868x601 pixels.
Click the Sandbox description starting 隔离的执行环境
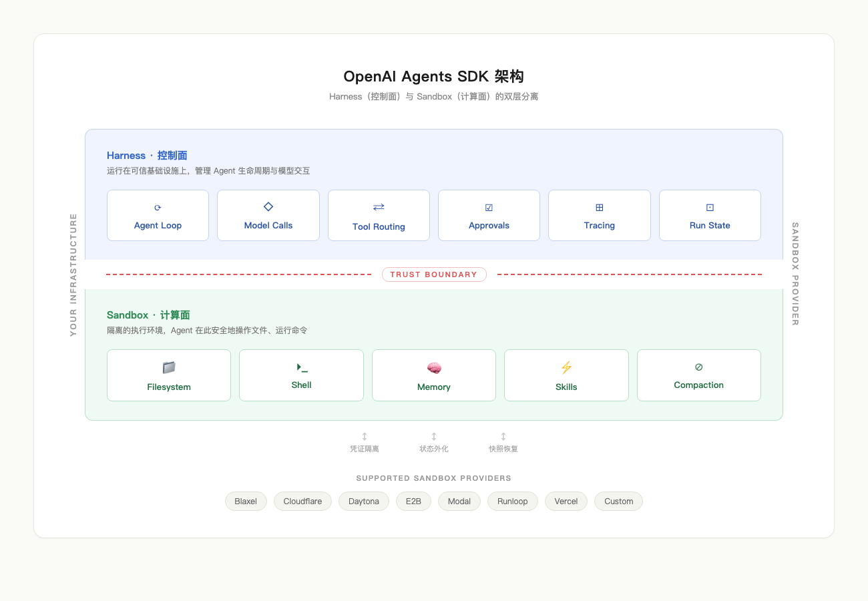click(x=207, y=331)
